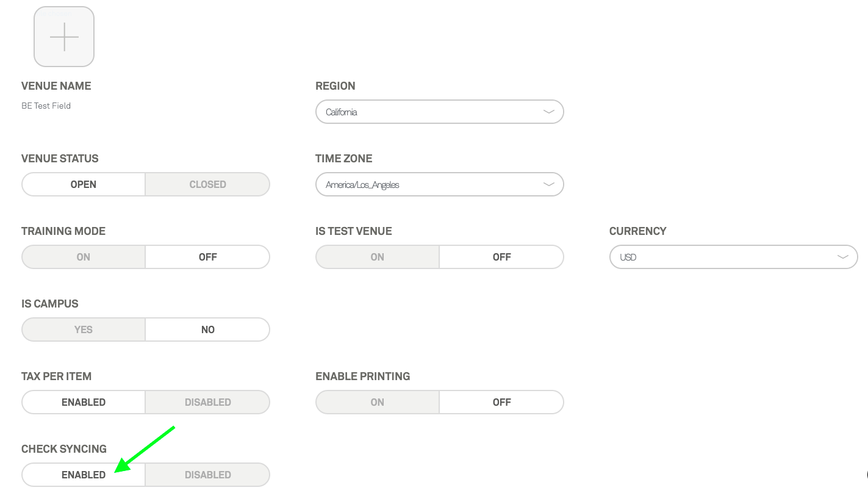
Task: Set Venue Status to Open
Action: 84,184
